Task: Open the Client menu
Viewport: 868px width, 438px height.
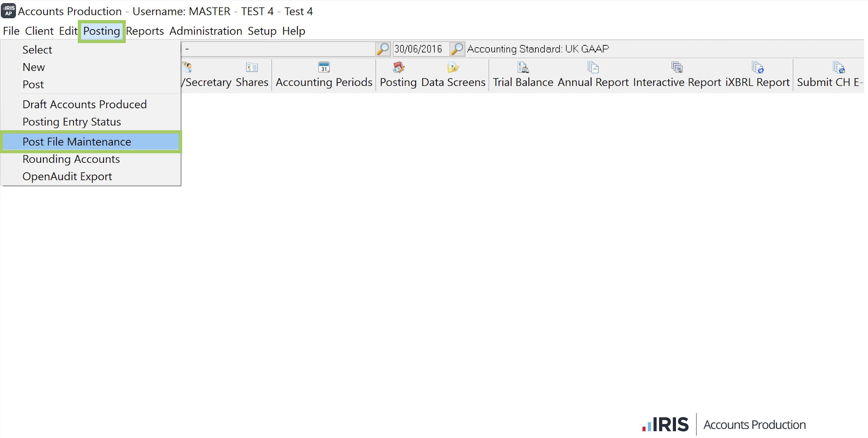Action: [x=39, y=31]
